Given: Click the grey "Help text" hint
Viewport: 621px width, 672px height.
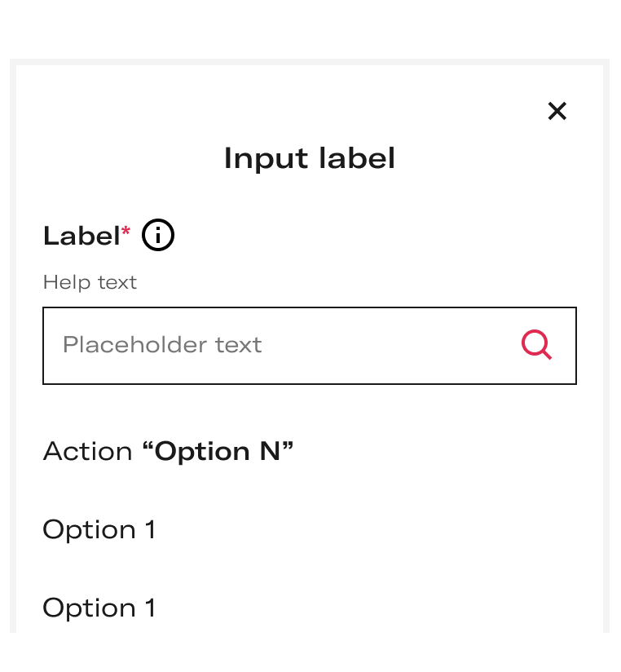Looking at the screenshot, I should (x=90, y=282).
